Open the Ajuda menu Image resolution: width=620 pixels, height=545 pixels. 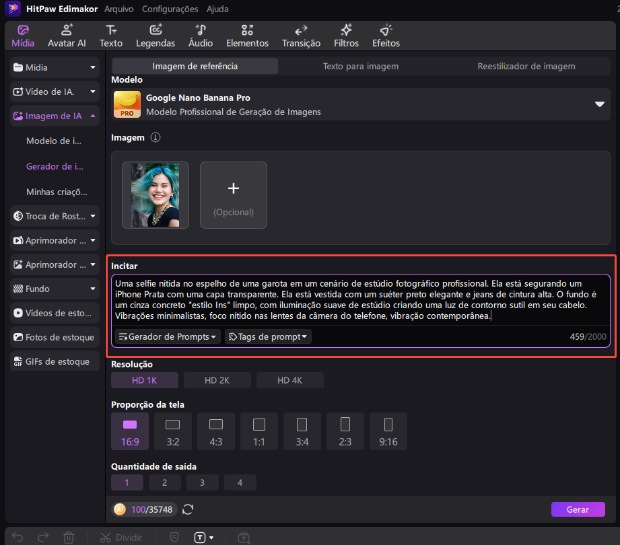coord(217,9)
